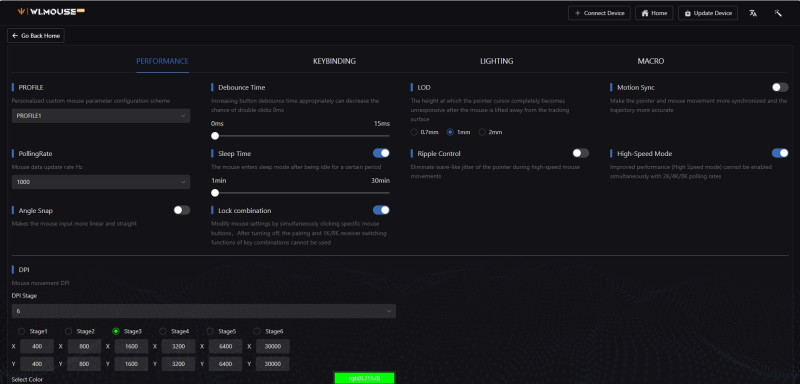This screenshot has height=384, width=800.
Task: Turn off High-Speed Mode toggle
Action: [x=780, y=153]
